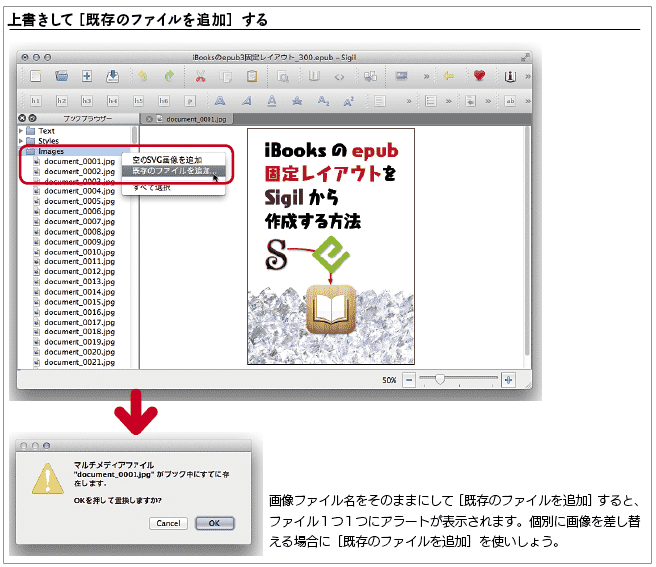The image size is (656, 567).
Task: Apply Heading 6 with h6 icon
Action: 164,101
